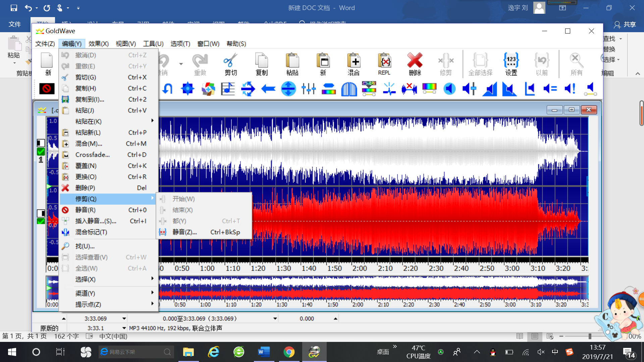The width and height of the screenshot is (644, 362).
Task: Open the 效果(X) menu
Action: (x=98, y=44)
